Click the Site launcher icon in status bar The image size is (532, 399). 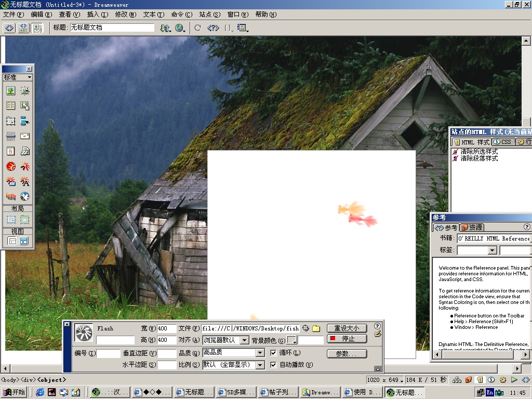pos(457,380)
